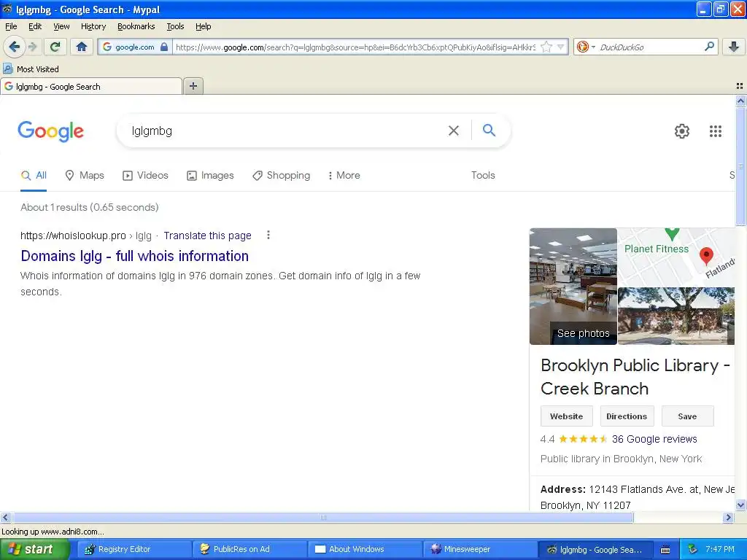Open the DuckDuckGo search engine selector
747x560 pixels.
586,47
